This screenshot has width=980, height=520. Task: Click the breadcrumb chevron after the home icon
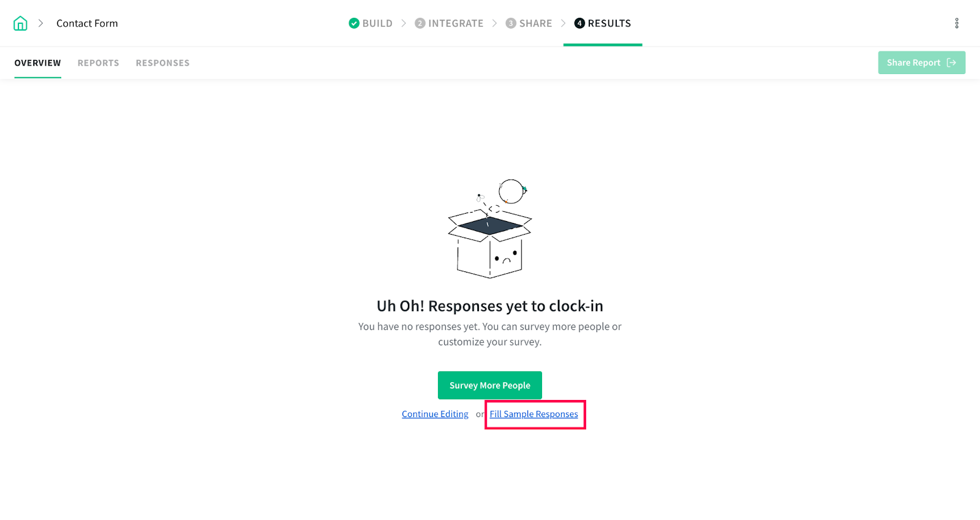click(x=41, y=23)
